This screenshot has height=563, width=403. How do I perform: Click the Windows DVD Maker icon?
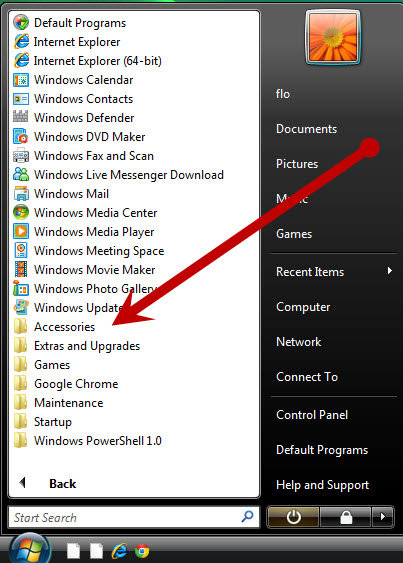click(21, 137)
